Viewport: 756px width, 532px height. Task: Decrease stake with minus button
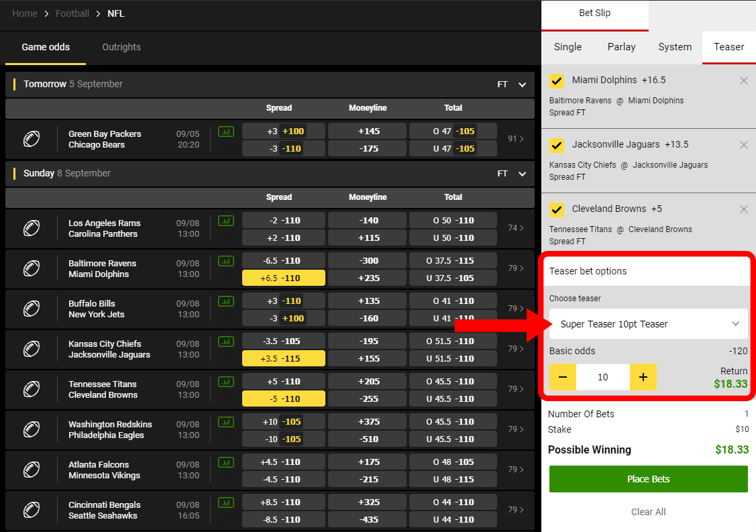point(563,377)
